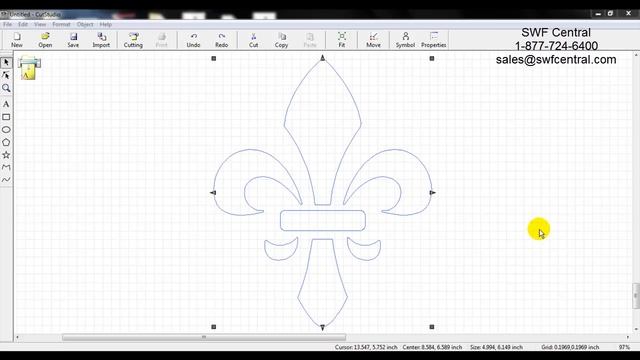Click the Import toolbar icon
This screenshot has height=360, width=640.
coord(101,40)
